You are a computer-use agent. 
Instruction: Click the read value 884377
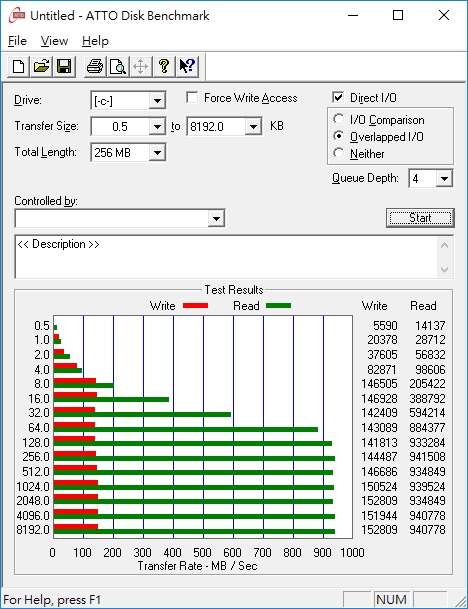click(427, 428)
